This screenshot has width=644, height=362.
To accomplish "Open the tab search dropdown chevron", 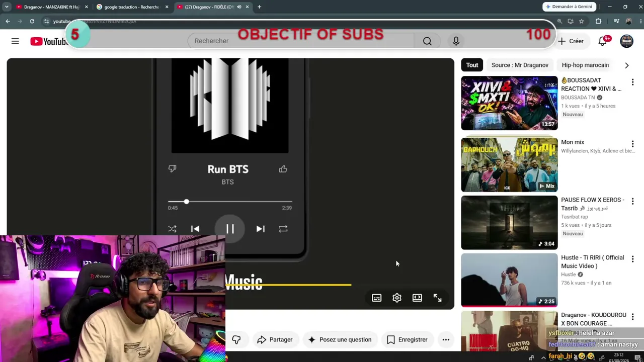I will (7, 7).
